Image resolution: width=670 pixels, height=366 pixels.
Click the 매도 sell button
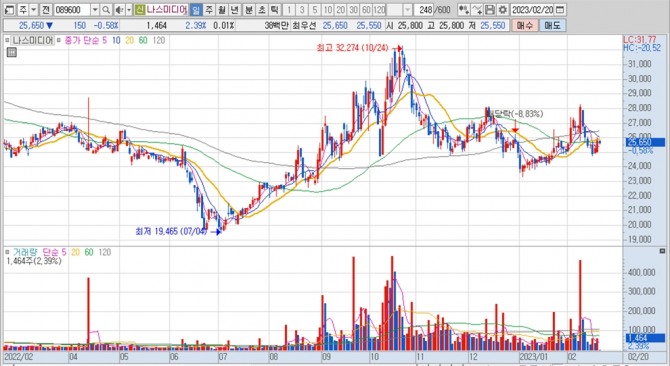(552, 26)
